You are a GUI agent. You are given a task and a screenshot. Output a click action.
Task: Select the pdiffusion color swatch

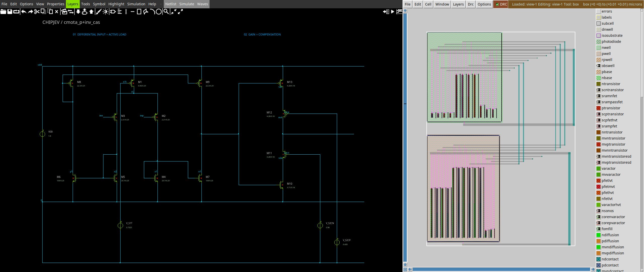click(598, 241)
